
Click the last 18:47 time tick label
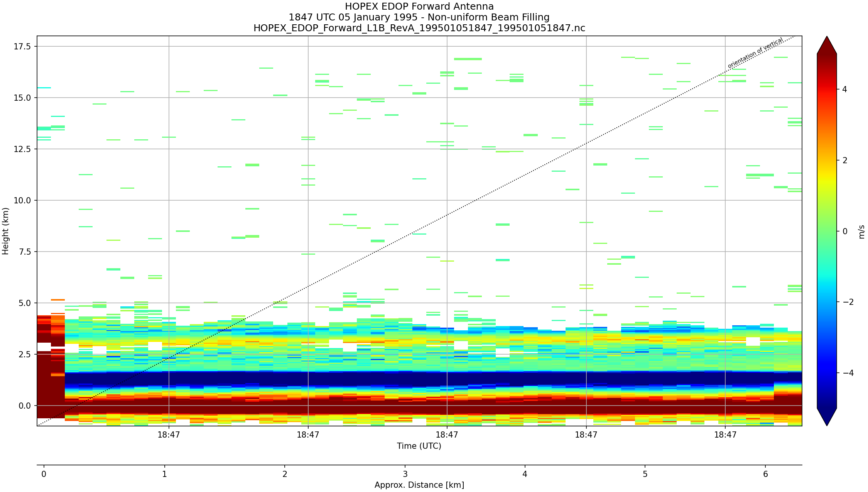coord(725,435)
